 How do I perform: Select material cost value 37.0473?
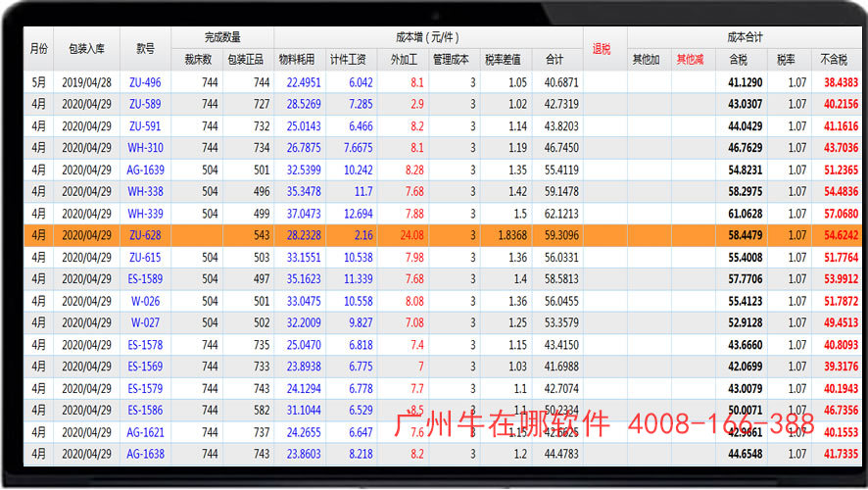pyautogui.click(x=304, y=214)
